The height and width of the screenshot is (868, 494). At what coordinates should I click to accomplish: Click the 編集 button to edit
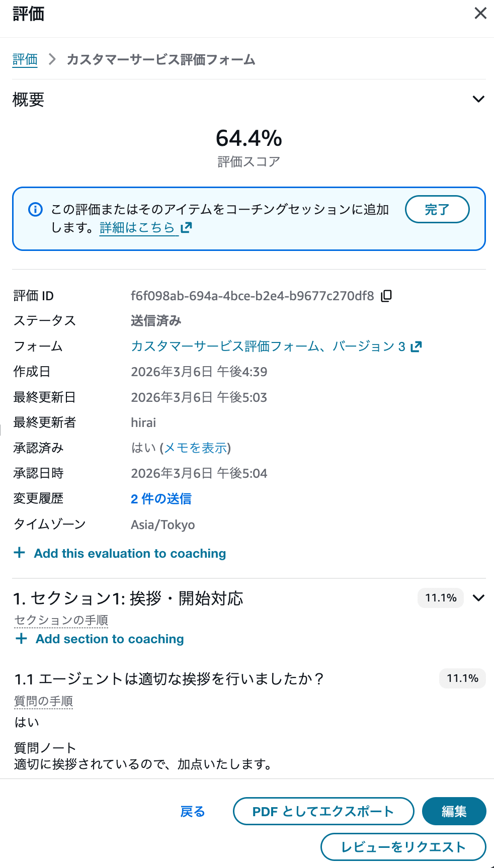(x=454, y=811)
